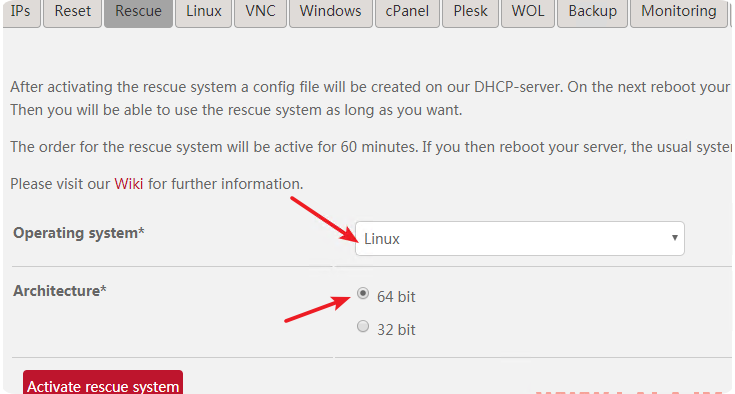Open the Linux tab
Screen dimensions: 735x394
click(203, 13)
